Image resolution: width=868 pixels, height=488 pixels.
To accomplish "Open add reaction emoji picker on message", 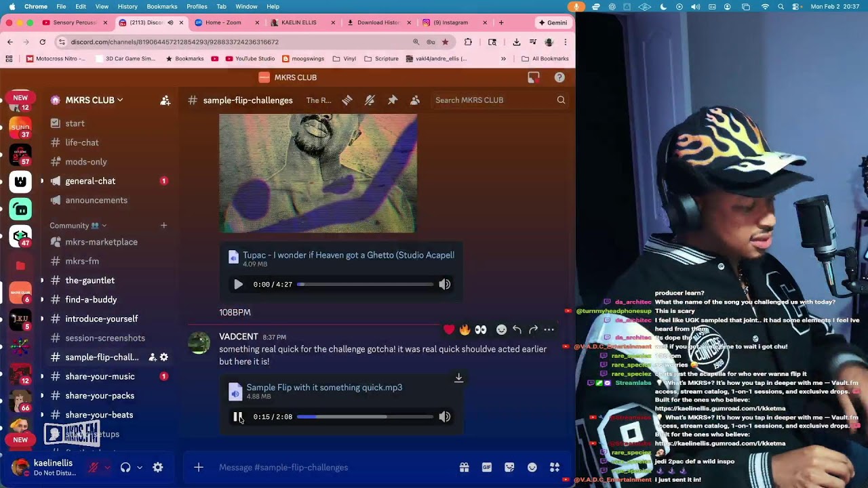I will [x=501, y=329].
